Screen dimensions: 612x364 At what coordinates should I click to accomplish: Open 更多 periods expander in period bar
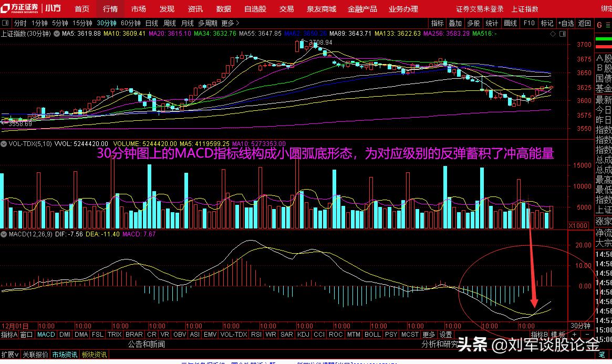click(x=230, y=23)
